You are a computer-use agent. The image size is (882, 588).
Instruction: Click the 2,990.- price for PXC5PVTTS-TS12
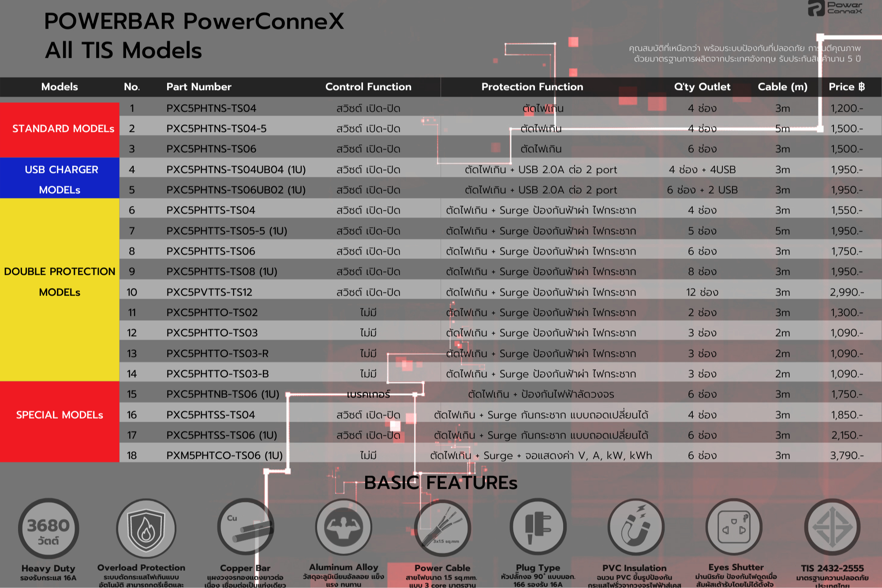pos(846,292)
